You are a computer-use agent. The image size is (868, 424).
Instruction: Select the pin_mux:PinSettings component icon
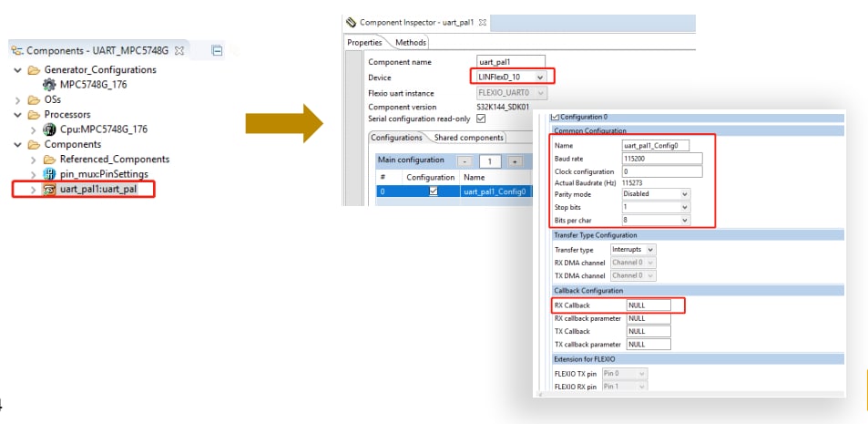(50, 174)
